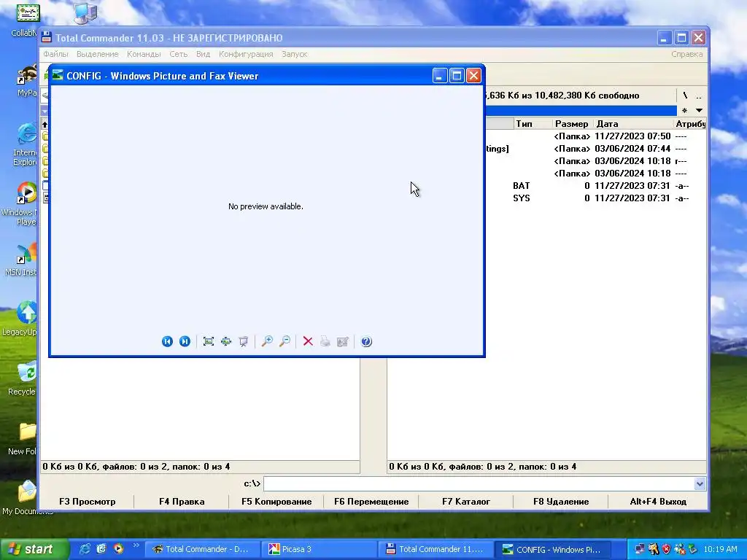The height and width of the screenshot is (560, 747).
Task: Expand quick launch chevron on taskbar
Action: click(x=136, y=545)
